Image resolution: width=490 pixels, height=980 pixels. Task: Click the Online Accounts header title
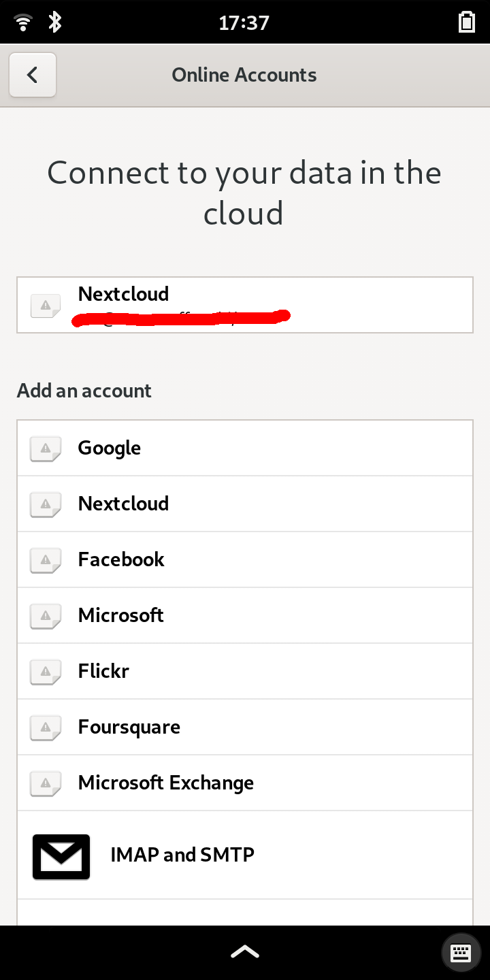244,75
